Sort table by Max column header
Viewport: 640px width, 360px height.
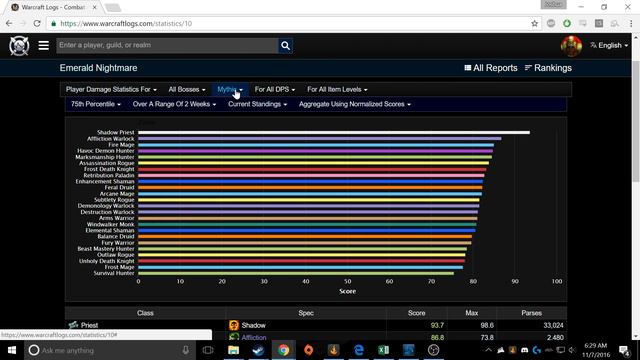point(471,313)
